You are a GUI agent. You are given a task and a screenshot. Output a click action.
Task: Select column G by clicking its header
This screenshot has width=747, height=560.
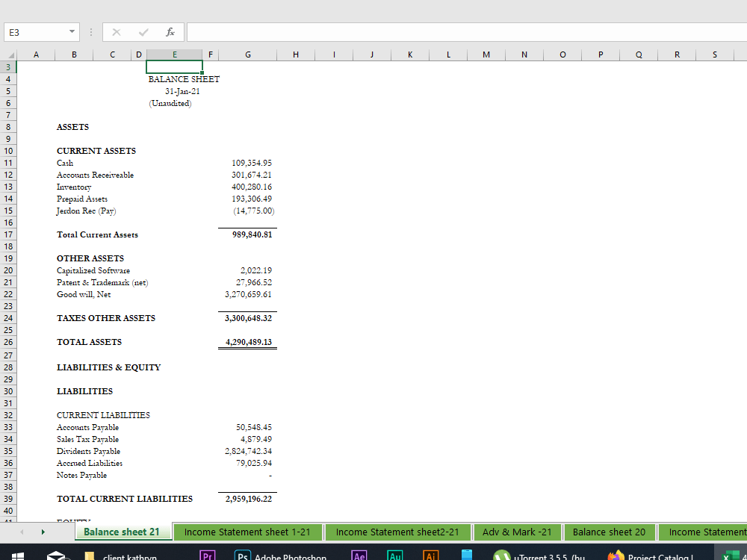click(x=248, y=54)
